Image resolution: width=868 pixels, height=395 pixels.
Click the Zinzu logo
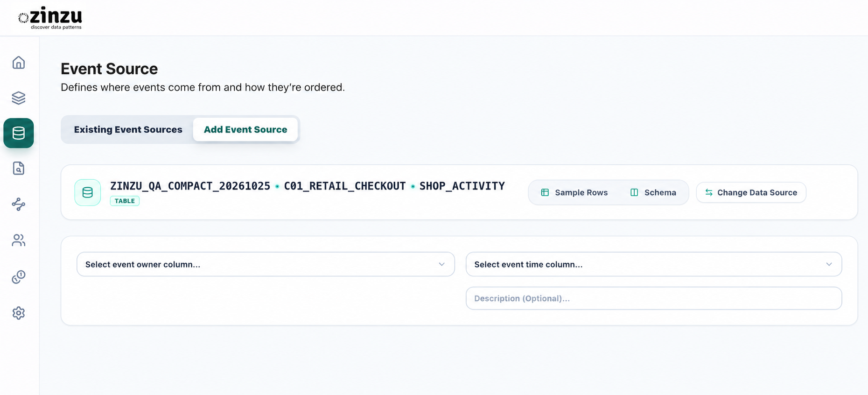(50, 18)
